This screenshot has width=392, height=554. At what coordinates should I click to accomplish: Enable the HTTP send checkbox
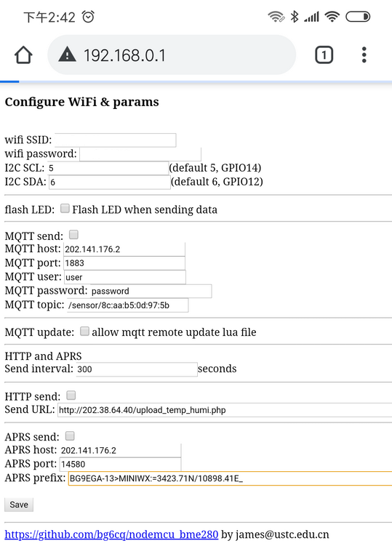coord(71,395)
